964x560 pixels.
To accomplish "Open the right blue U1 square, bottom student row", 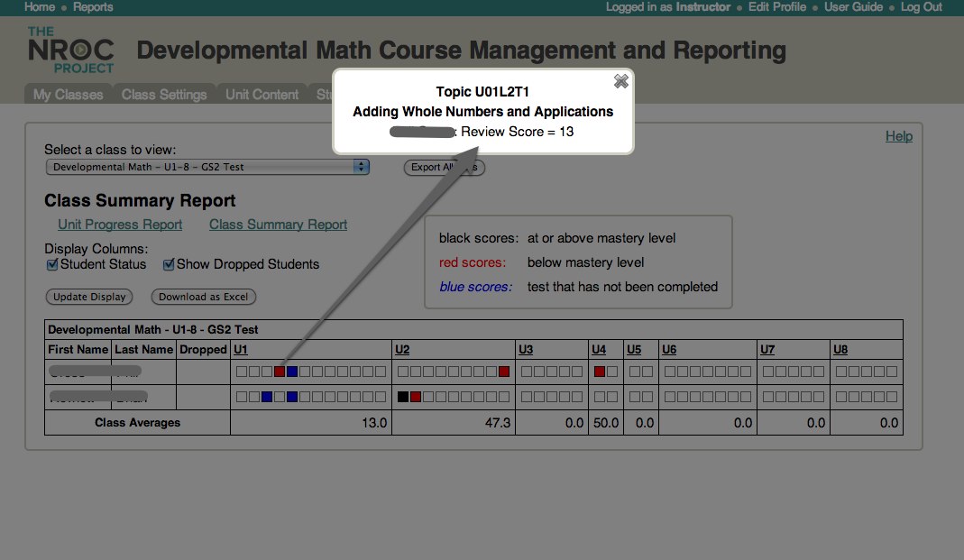I will pos(292,397).
